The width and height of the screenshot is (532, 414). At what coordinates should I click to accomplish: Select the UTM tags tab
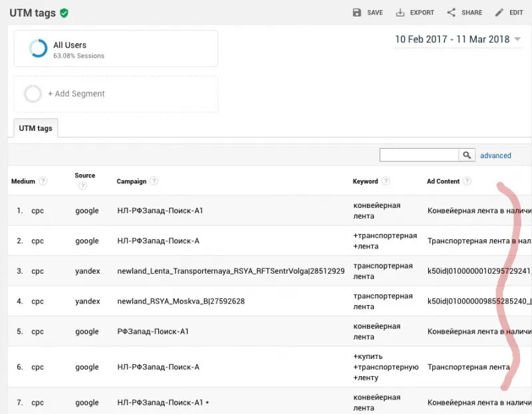(x=36, y=128)
